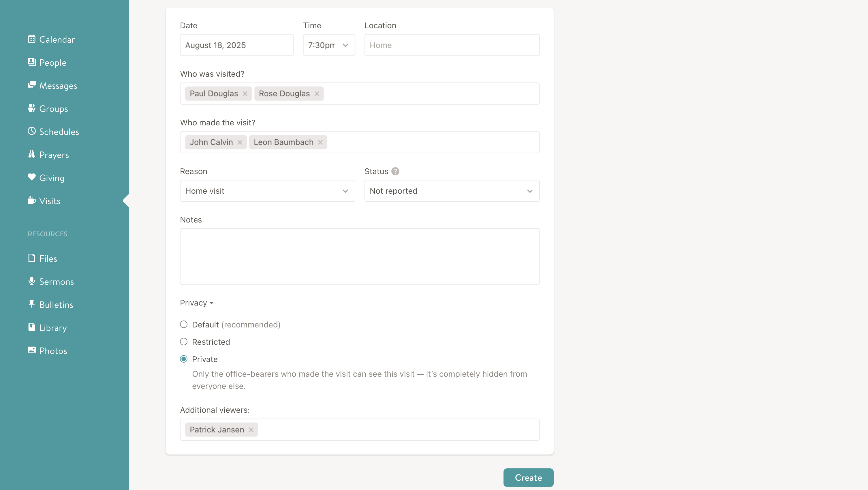Click the Visits coffee cup icon
This screenshot has width=868, height=490.
pyautogui.click(x=32, y=200)
